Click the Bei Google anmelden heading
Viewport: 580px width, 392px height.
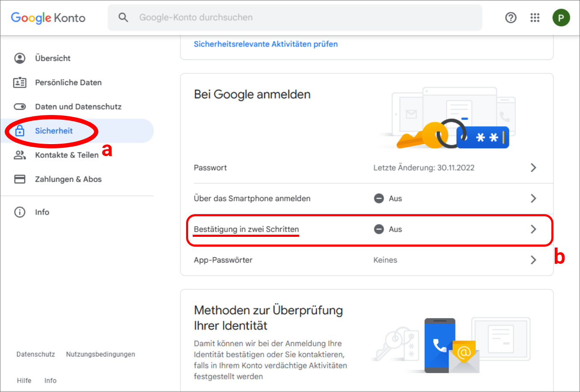tap(252, 94)
